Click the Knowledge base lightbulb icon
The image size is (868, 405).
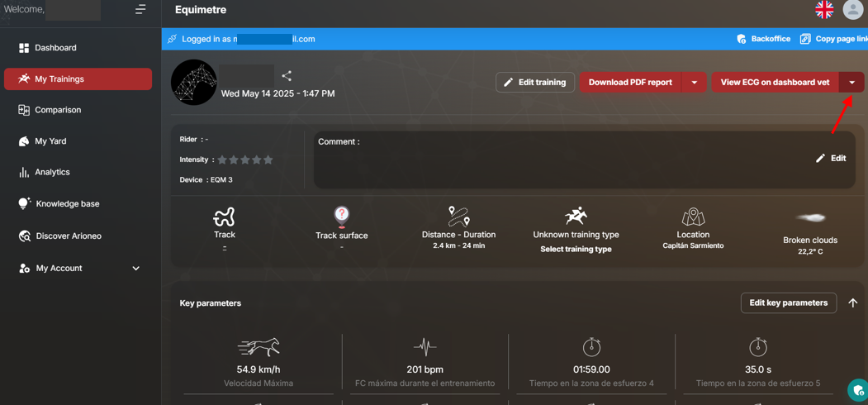point(24,203)
